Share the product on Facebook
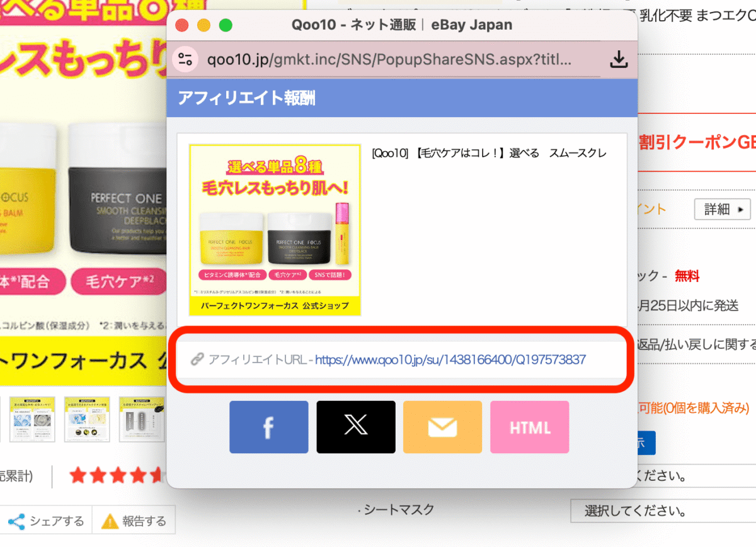The height and width of the screenshot is (547, 756). coord(268,427)
